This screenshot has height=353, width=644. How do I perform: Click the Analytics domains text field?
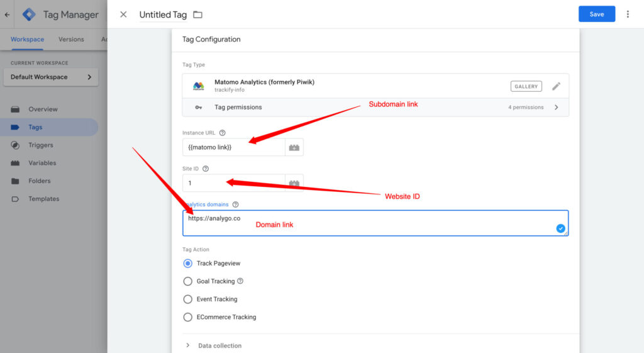375,223
